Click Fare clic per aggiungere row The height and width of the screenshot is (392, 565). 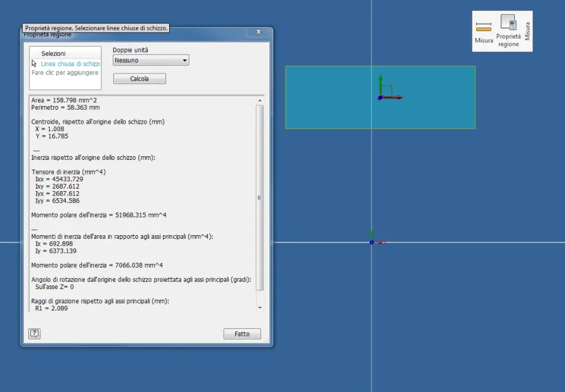click(65, 72)
